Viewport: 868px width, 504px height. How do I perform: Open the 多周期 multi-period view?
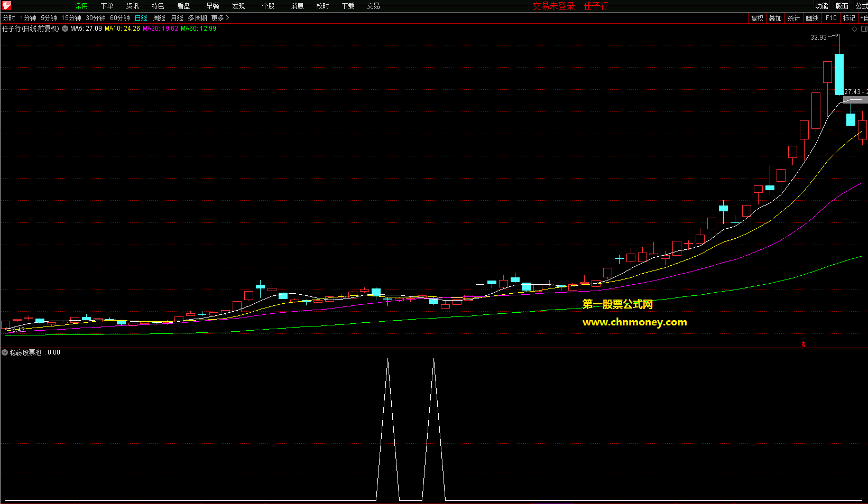(x=197, y=18)
